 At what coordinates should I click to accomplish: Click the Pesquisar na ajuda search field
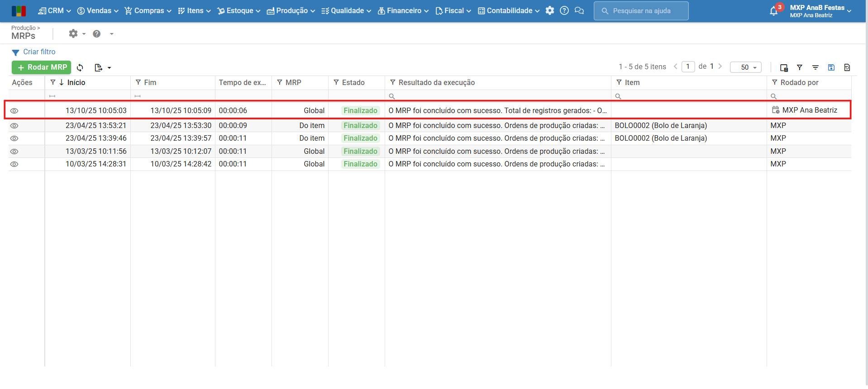pyautogui.click(x=641, y=11)
